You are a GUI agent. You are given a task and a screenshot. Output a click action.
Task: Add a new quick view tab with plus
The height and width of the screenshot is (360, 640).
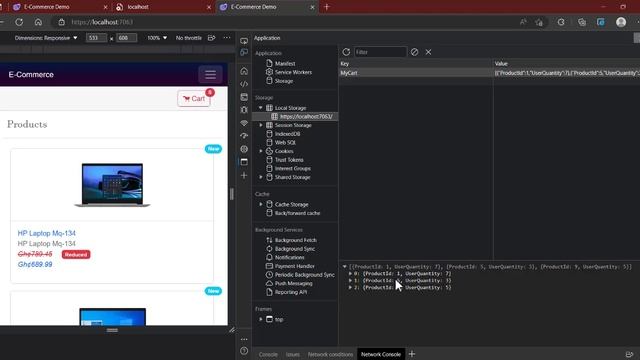(412, 354)
